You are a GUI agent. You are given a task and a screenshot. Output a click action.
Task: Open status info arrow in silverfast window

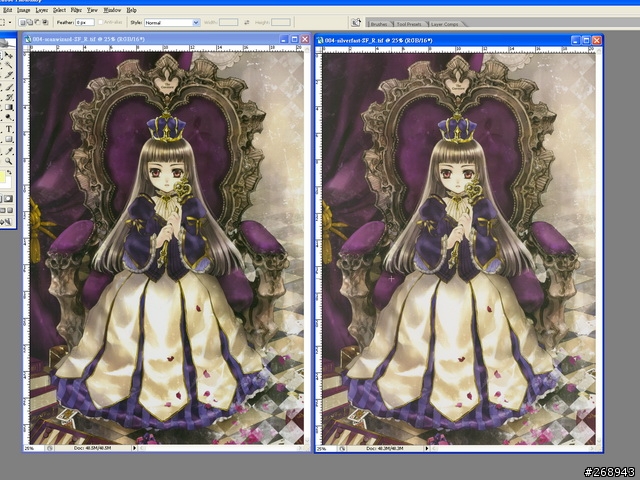click(427, 449)
